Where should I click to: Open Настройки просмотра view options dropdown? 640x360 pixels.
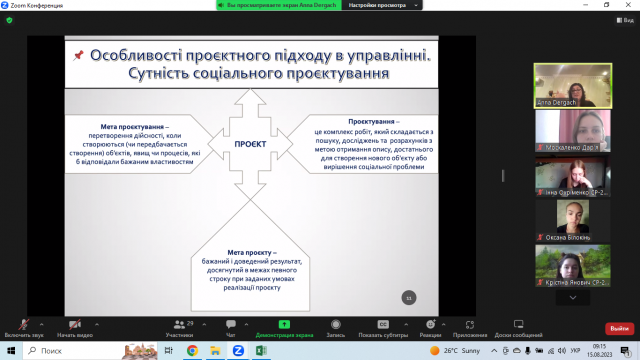382,5
